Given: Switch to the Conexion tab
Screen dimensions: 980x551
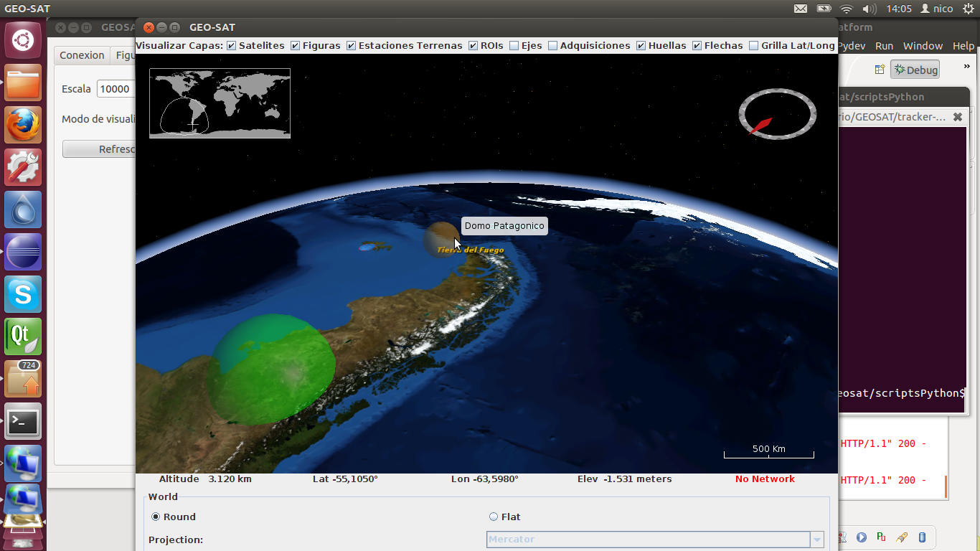Looking at the screenshot, I should [82, 55].
